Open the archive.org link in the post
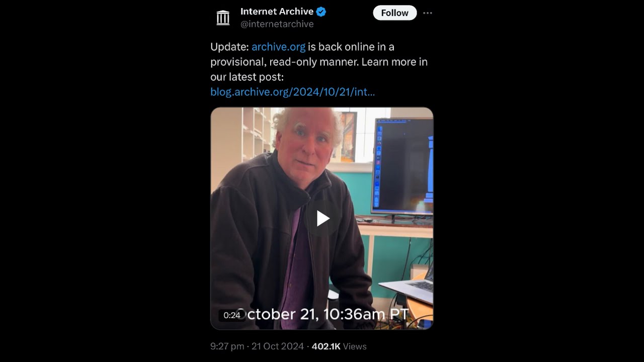The image size is (644, 362). (278, 47)
